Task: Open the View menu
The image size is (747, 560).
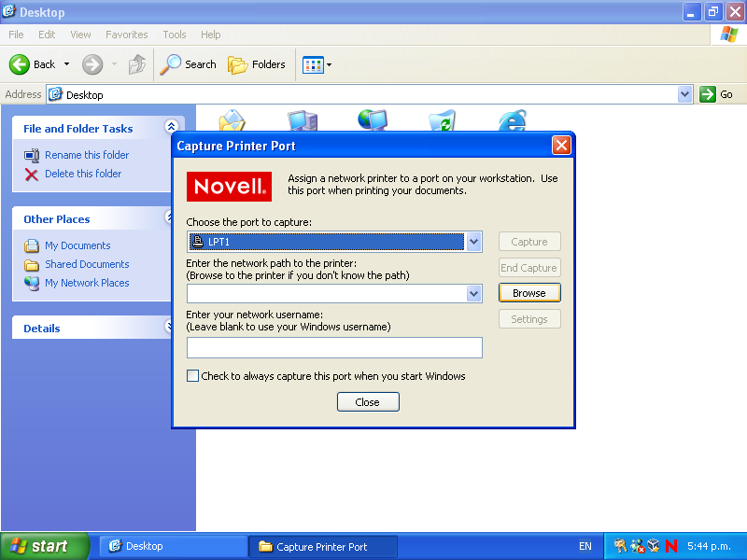Action: coord(80,35)
